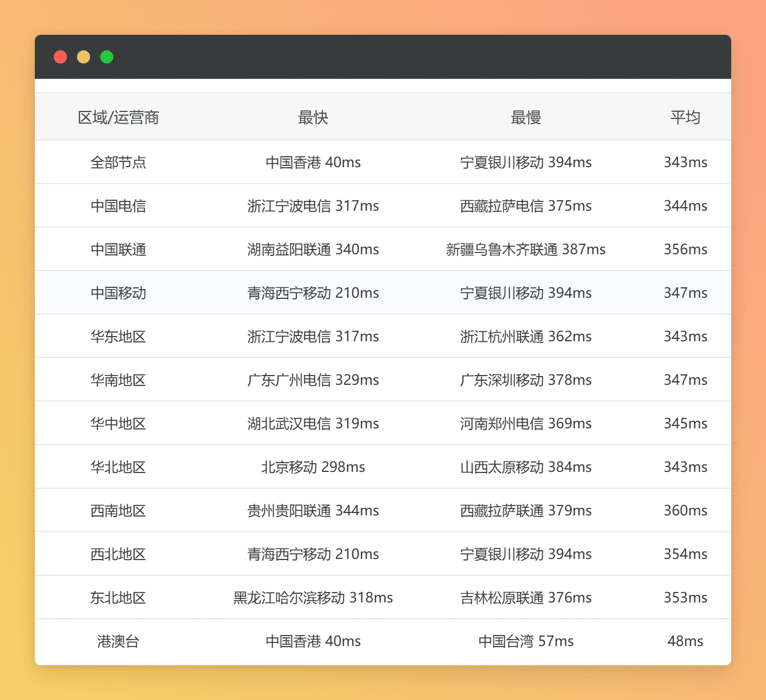This screenshot has height=700, width=766.
Task: Click the 黑龙江哈尔滨移动 318ms cell
Action: point(313,598)
